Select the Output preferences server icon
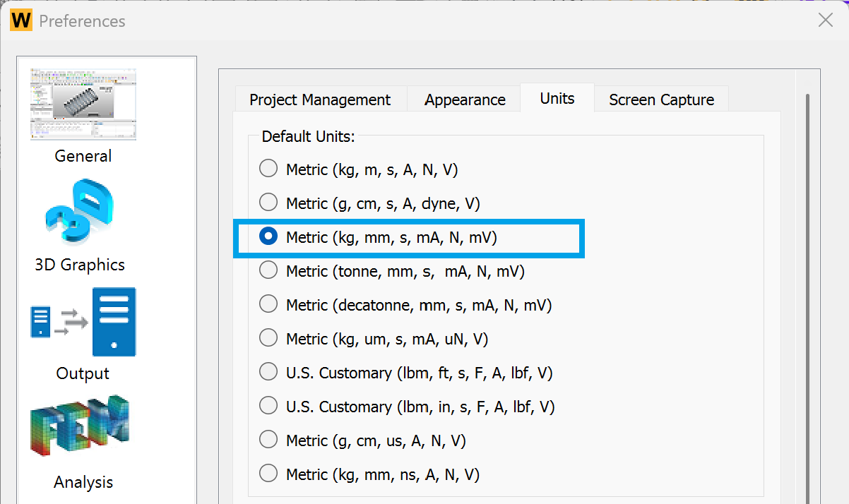The image size is (849, 504). pyautogui.click(x=83, y=322)
